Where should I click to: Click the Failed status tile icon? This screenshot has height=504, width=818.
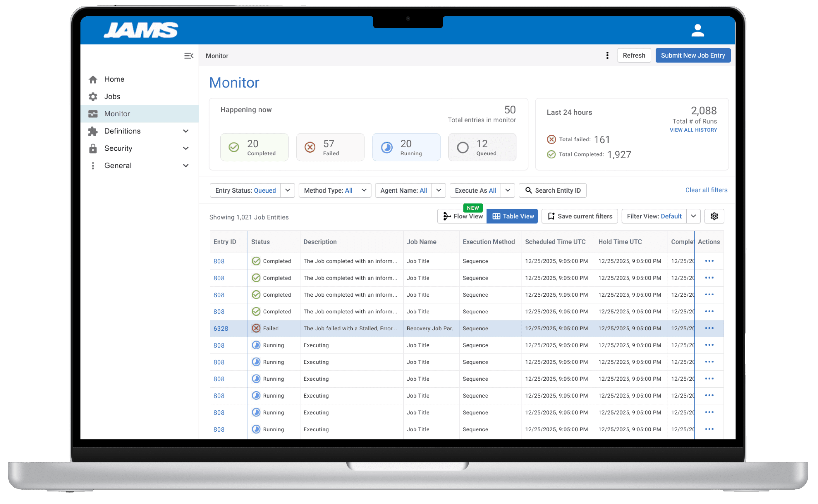pyautogui.click(x=310, y=147)
